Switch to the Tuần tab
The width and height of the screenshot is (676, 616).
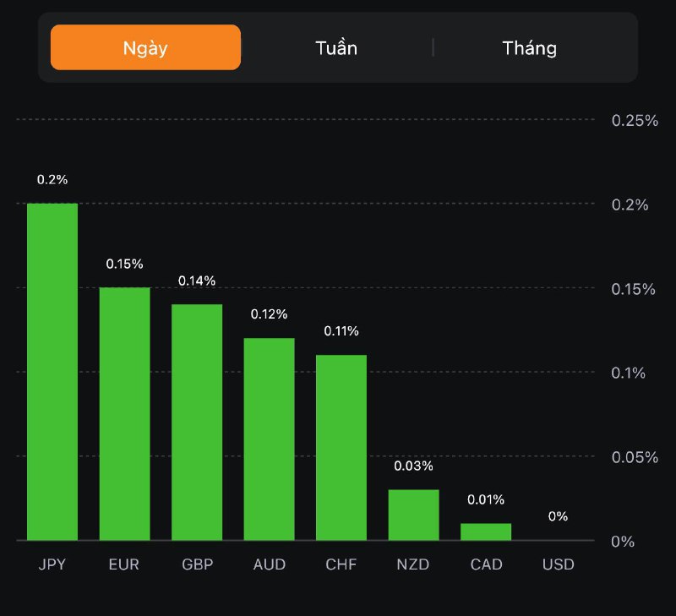(336, 47)
